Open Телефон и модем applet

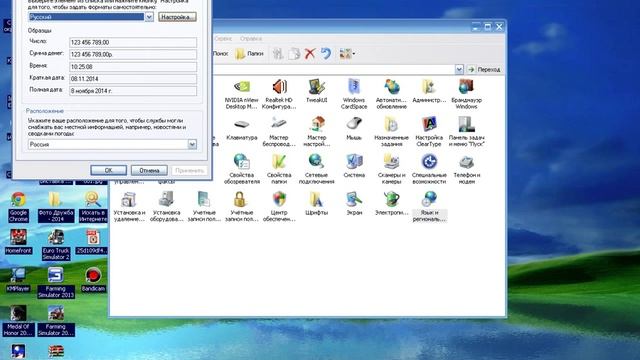(466, 169)
